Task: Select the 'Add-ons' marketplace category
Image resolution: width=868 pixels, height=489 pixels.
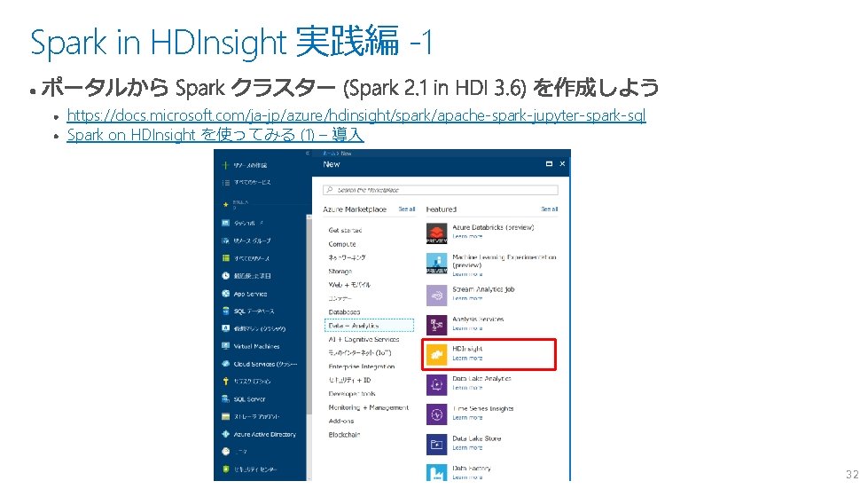Action: coord(341,422)
